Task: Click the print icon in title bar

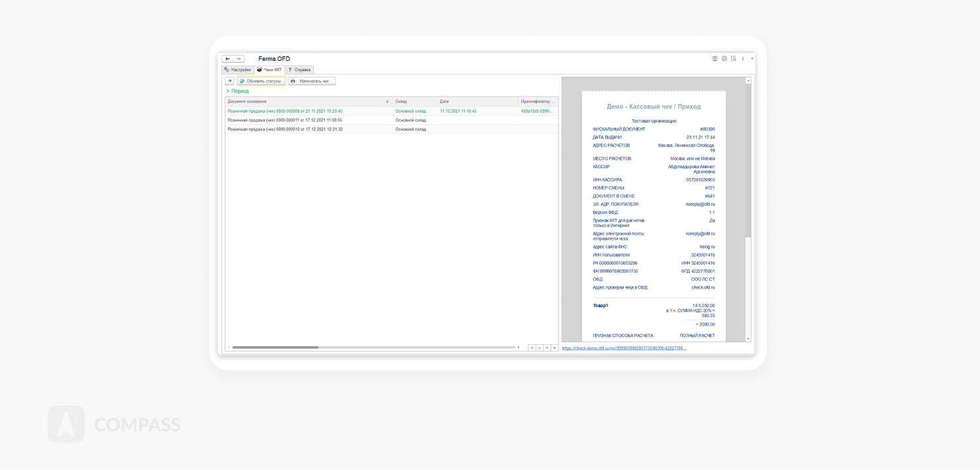Action: coord(724,59)
